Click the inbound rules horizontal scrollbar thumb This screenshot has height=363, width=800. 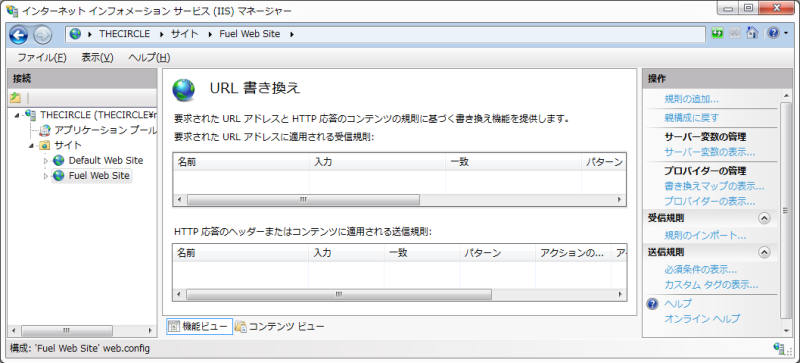[x=303, y=200]
